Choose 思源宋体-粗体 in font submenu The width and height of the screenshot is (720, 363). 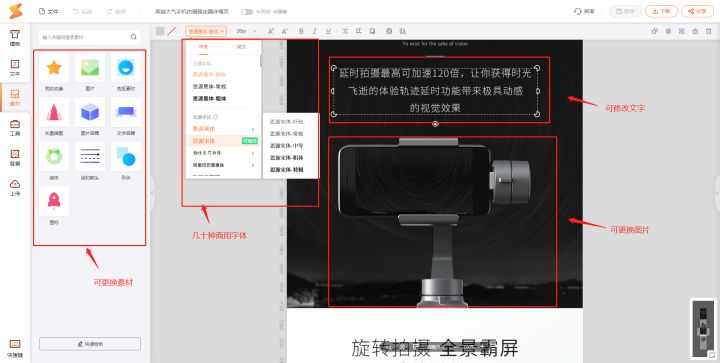(x=287, y=157)
